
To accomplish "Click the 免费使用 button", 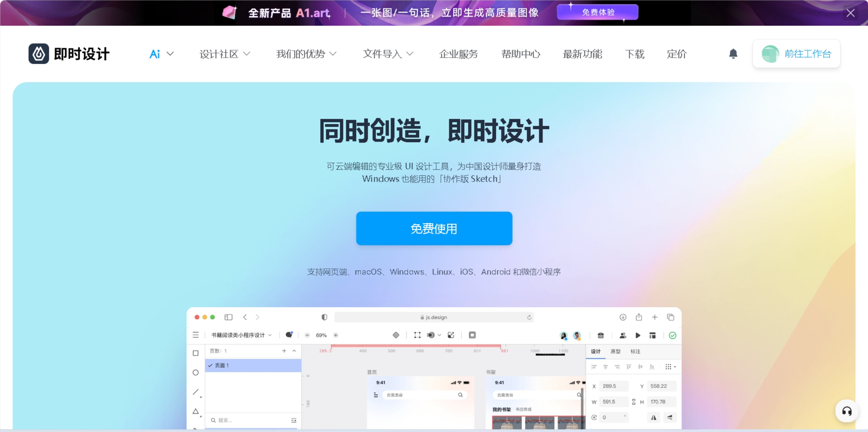I will (434, 228).
